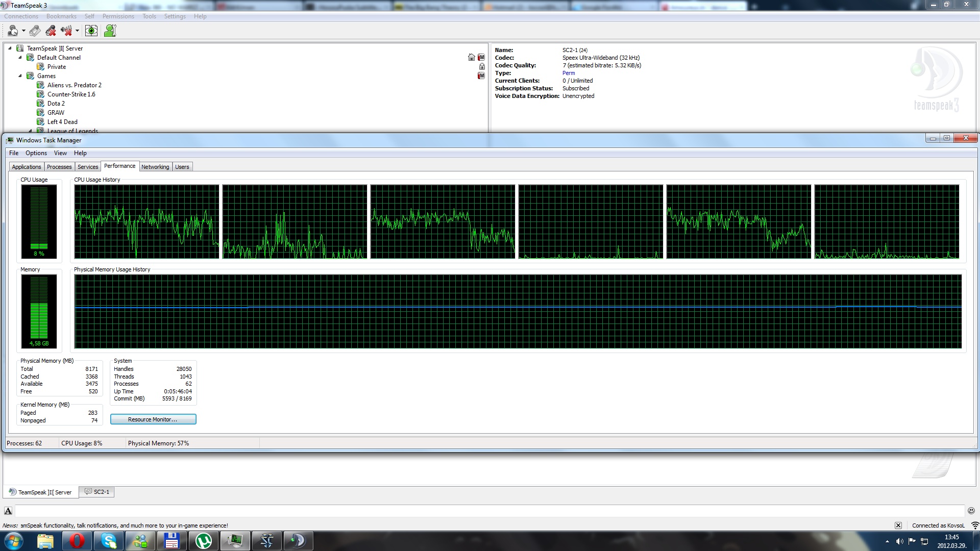Click the emoticon smiley icon
Viewport: 980px width, 551px height.
pyautogui.click(x=971, y=511)
